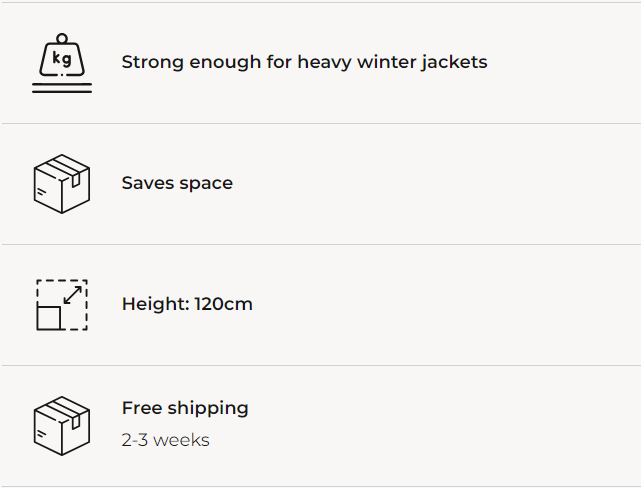
Task: Select the "Height: 120cm" text
Action: (x=187, y=304)
